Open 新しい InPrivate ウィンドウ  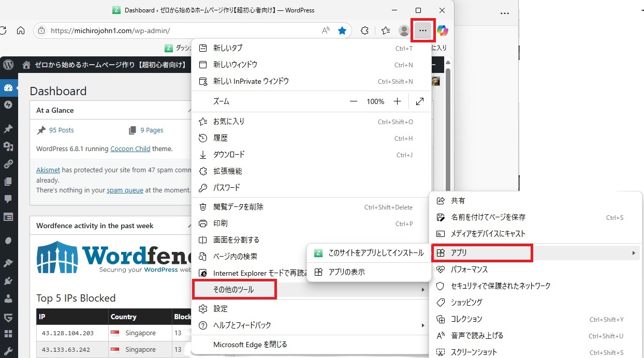(x=311, y=81)
